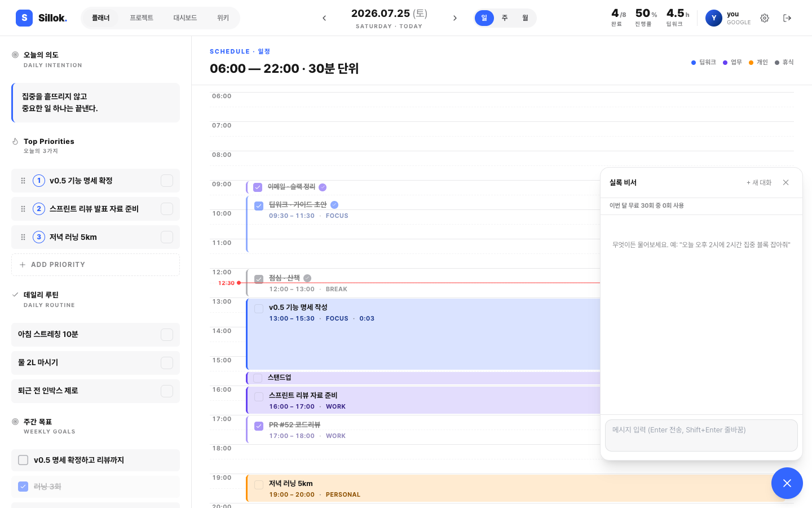812x508 pixels.
Task: Click priority number 3 badge
Action: point(39,237)
